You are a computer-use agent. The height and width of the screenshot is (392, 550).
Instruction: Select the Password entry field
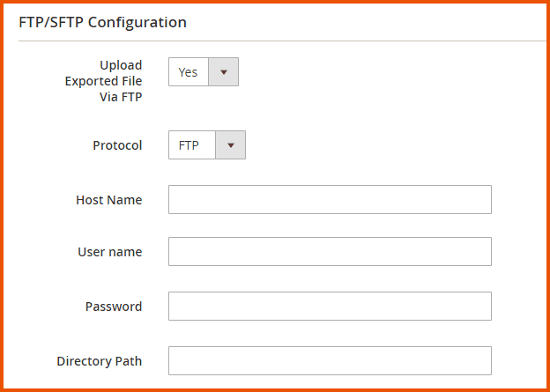click(x=330, y=307)
